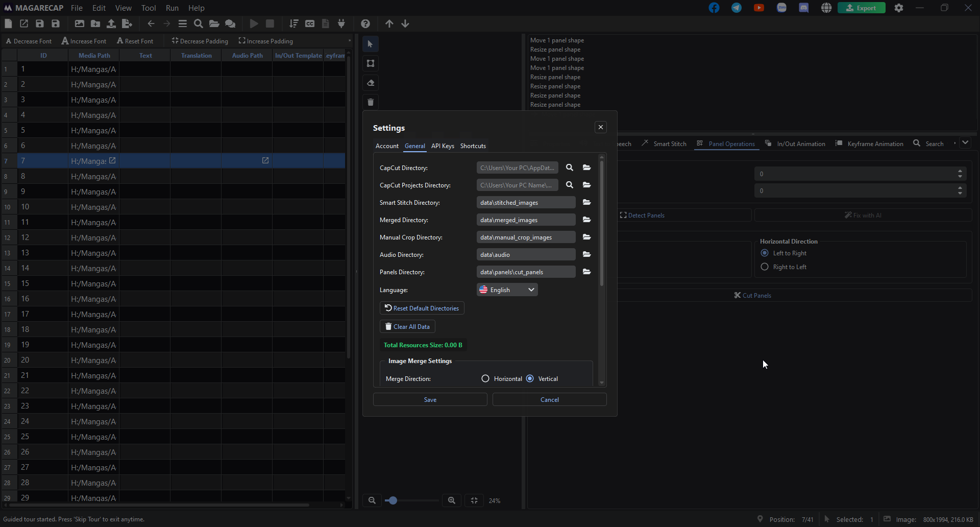Browse for Smart Stitch Directory folder
This screenshot has width=980, height=527.
[587, 202]
